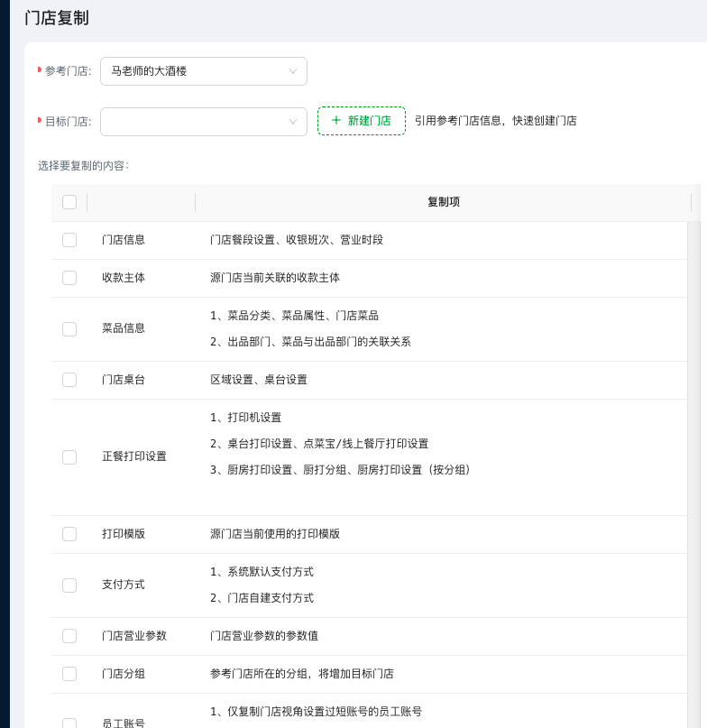Click hint text 引用参考门店信息，快速创建门店
The height and width of the screenshot is (728, 707).
[x=496, y=121]
